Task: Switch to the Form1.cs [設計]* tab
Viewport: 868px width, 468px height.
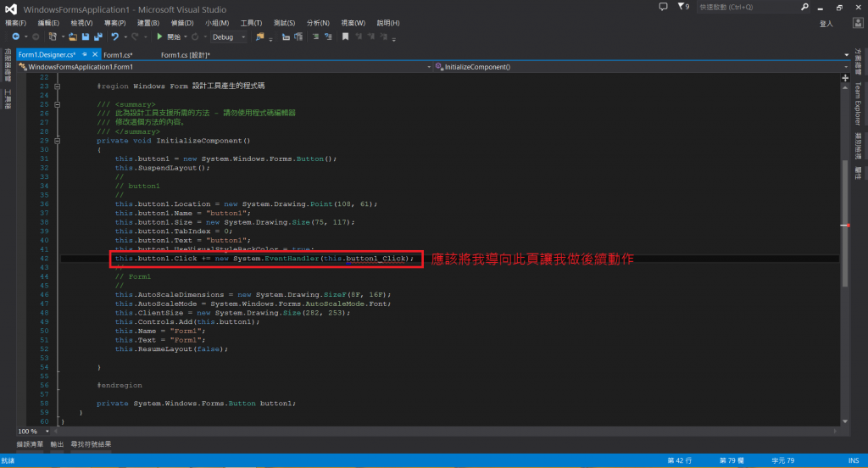Action: tap(186, 55)
